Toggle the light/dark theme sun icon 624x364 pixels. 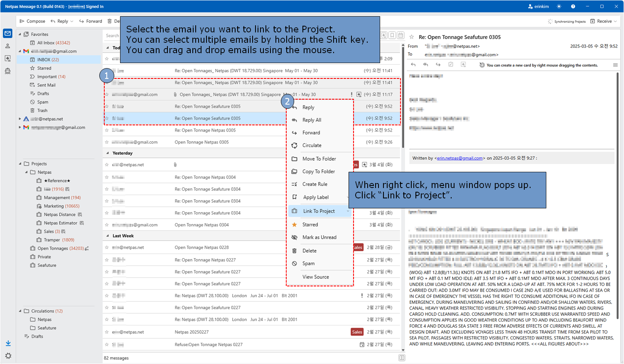point(559,7)
